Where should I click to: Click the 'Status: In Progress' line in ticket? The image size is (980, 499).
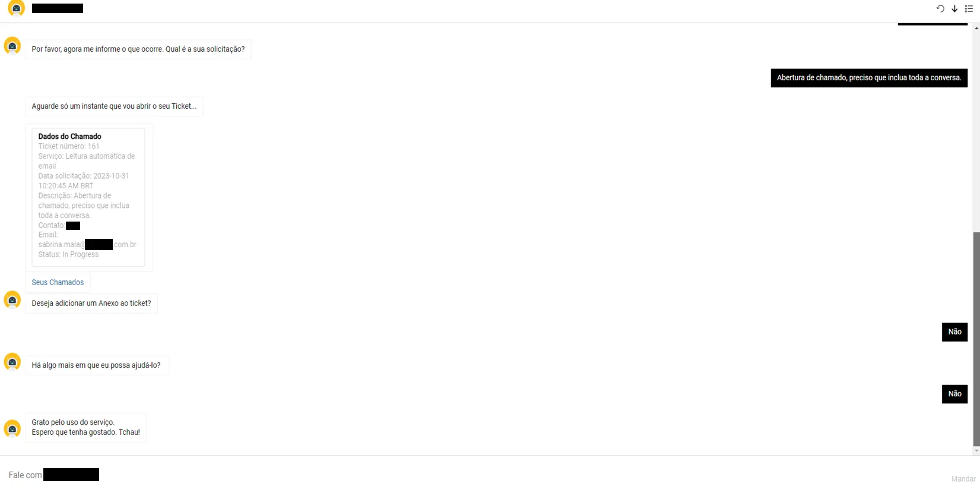68,254
